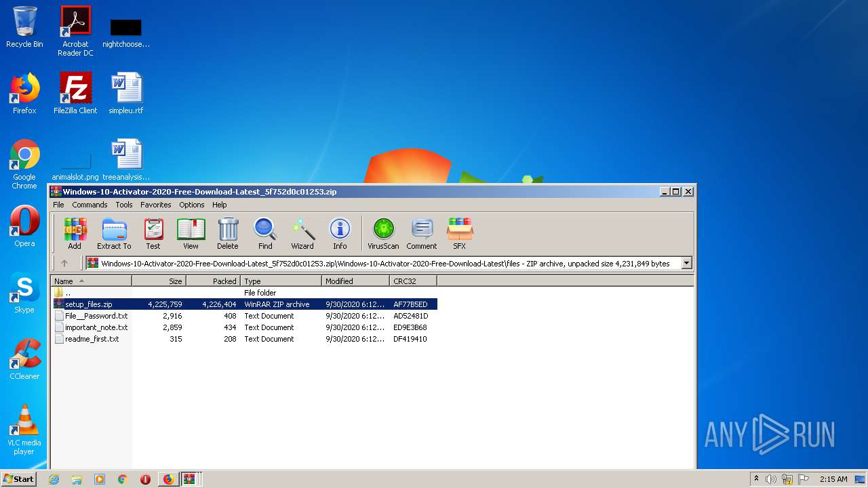This screenshot has height=488, width=868.
Task: Sort by Name column header
Action: coord(92,281)
